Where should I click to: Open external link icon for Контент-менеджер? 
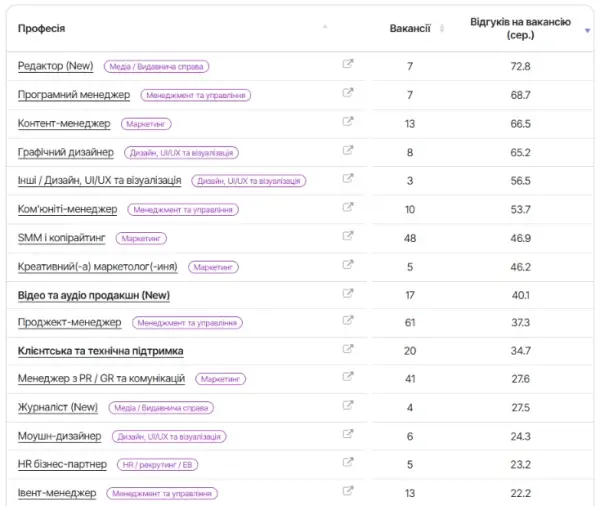(347, 121)
